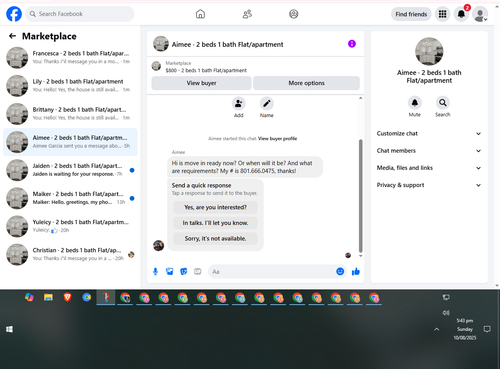The width and height of the screenshot is (500, 369).
Task: Open the notifications bell
Action: pos(461,14)
